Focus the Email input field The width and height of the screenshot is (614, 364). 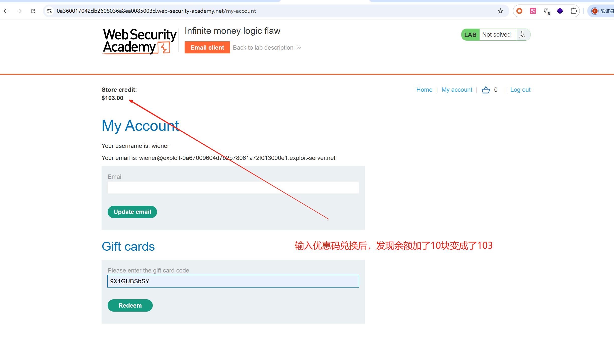coord(233,188)
